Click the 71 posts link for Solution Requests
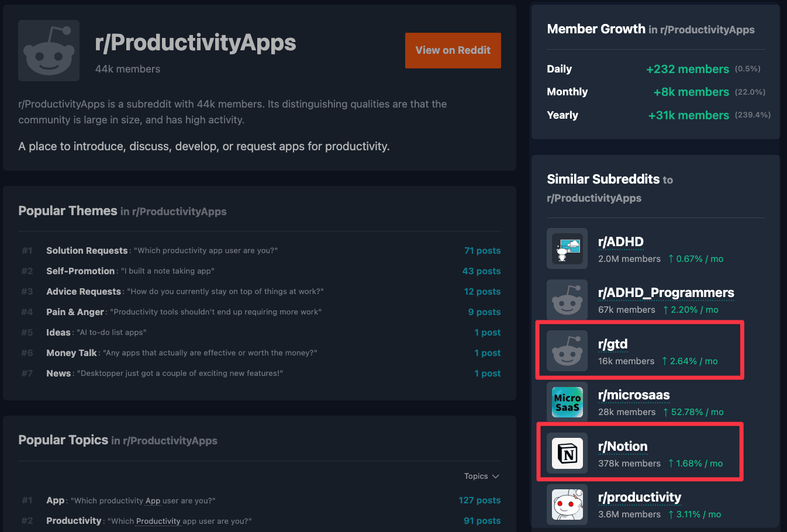 (482, 250)
